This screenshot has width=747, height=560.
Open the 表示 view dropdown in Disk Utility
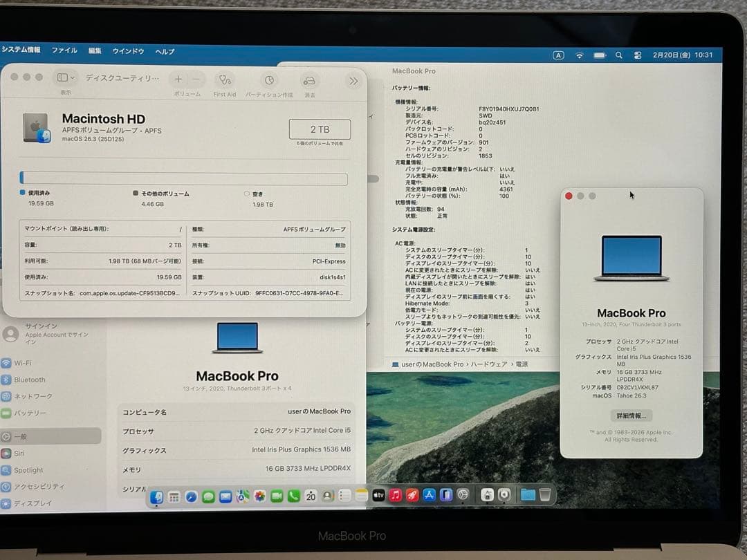point(64,78)
